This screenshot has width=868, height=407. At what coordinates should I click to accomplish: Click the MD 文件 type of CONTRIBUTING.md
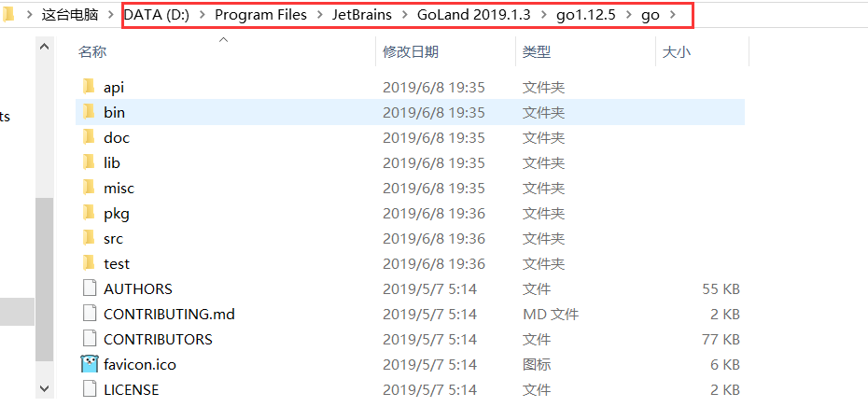pos(551,314)
